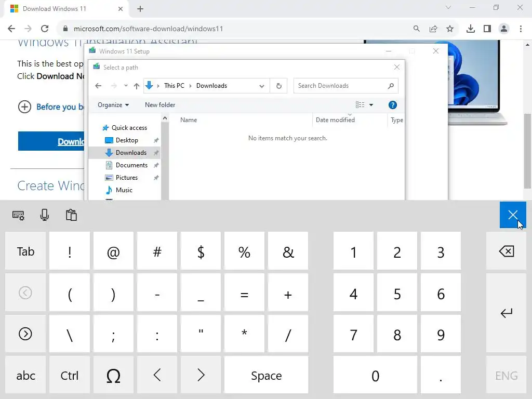The height and width of the screenshot is (399, 532).
Task: Click the share page icon in Chrome
Action: [433, 29]
